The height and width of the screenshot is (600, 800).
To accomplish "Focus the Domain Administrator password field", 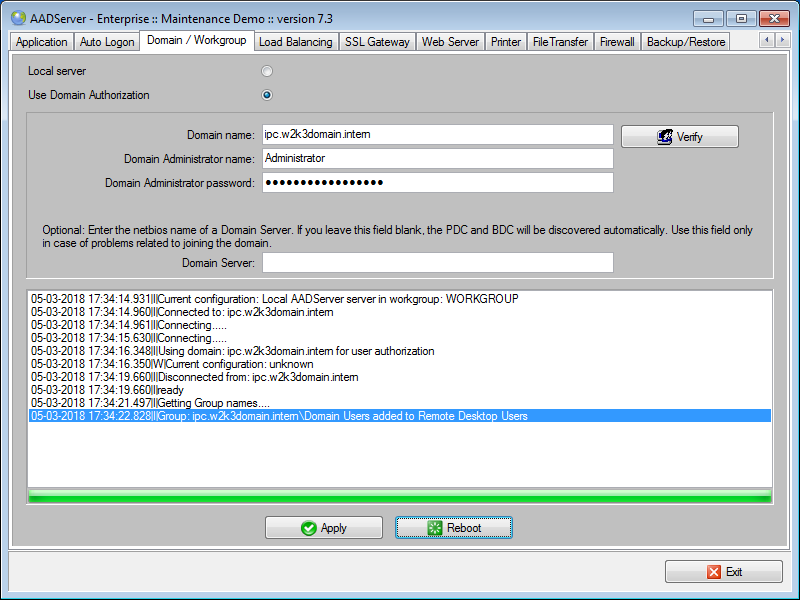I will (x=437, y=182).
